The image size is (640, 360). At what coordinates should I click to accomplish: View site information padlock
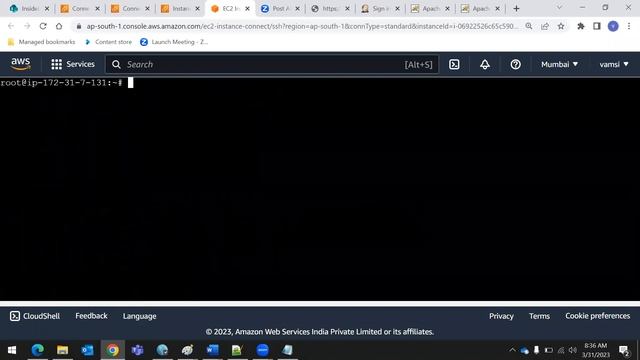click(79, 26)
